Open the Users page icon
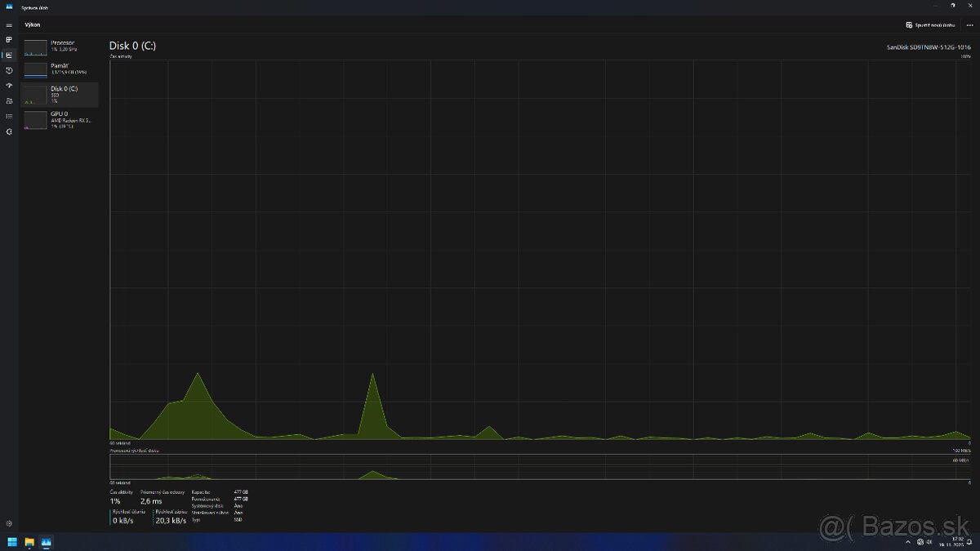The image size is (980, 551). click(9, 100)
